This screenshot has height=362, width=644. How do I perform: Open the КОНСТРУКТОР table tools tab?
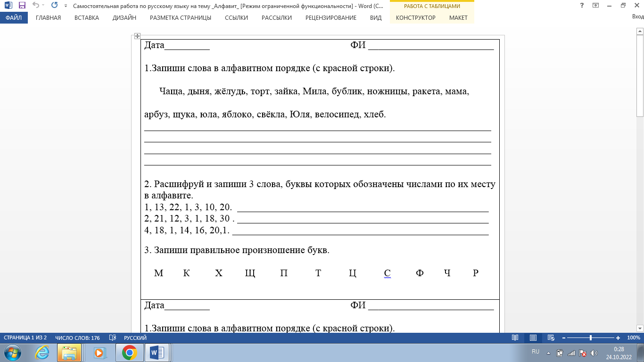tap(416, 18)
